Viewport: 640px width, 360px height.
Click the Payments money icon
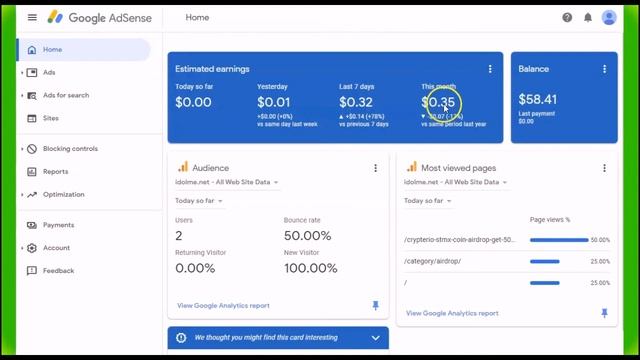32,225
